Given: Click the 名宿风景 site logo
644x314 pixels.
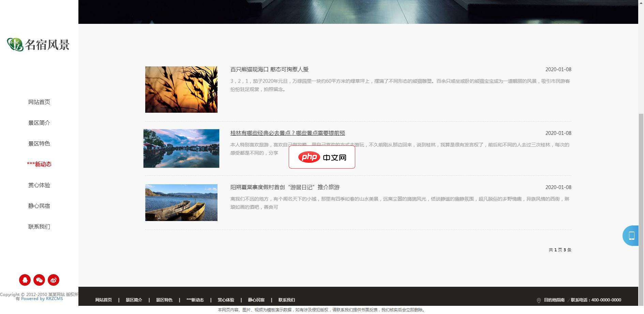Looking at the screenshot, I should pos(39,45).
